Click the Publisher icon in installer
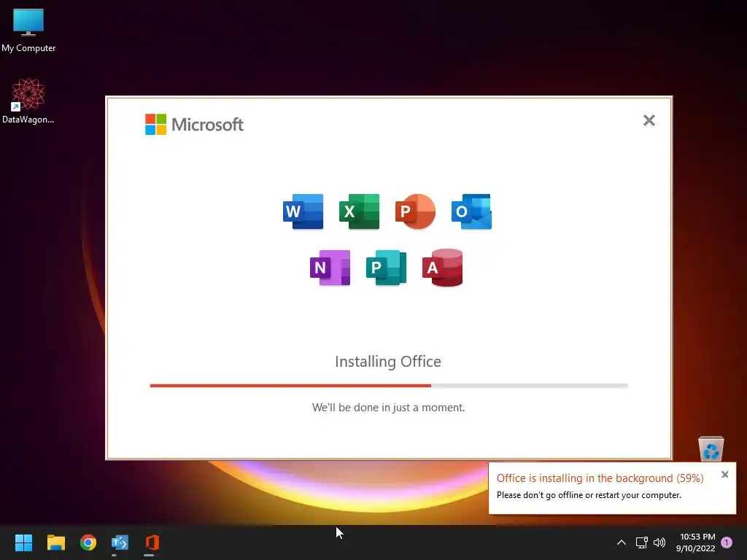 click(387, 268)
